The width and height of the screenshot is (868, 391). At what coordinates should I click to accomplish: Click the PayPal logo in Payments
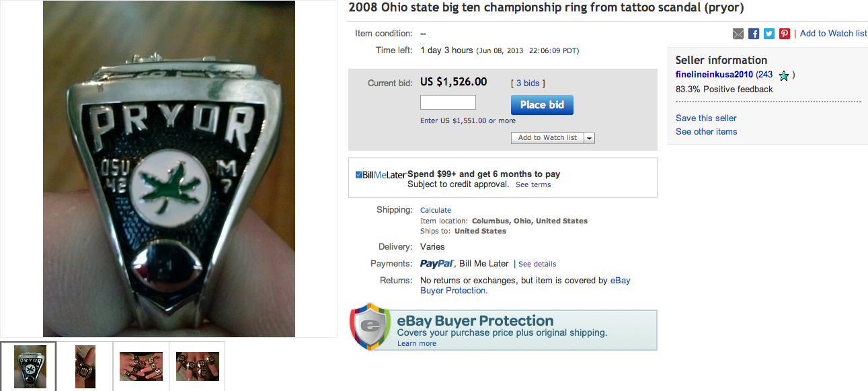tap(437, 264)
